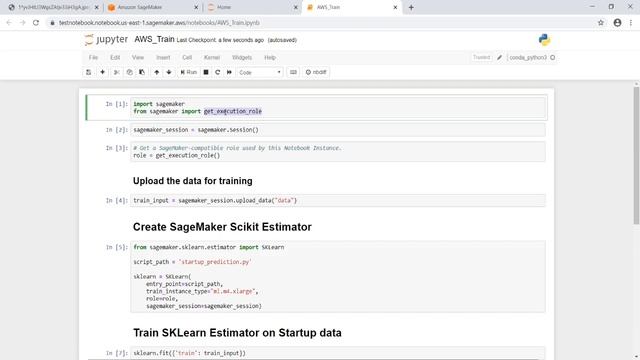
Task: Click the kernel idle circle indicator
Action: [553, 58]
